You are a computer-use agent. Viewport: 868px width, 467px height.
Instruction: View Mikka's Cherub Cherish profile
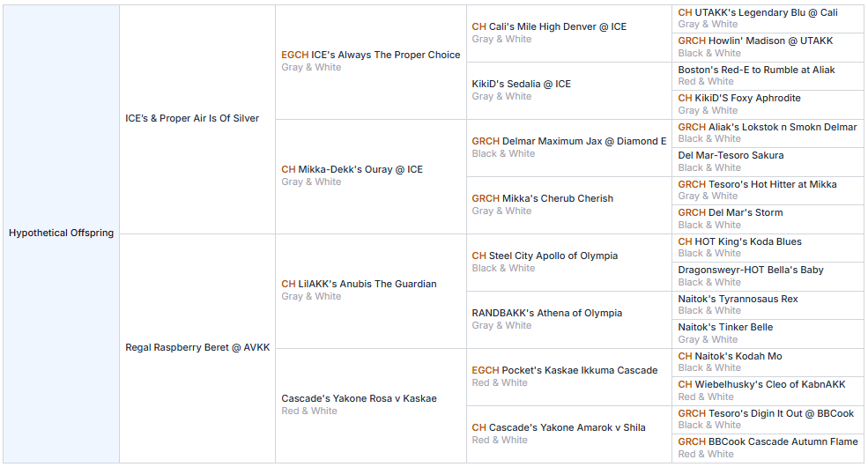coord(557,198)
